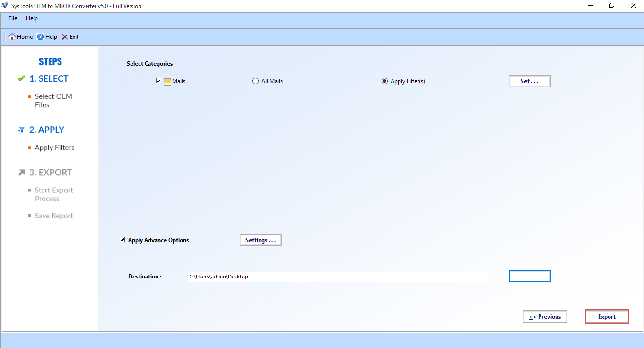
Task: Click the 1. SELECT step heading
Action: point(49,79)
